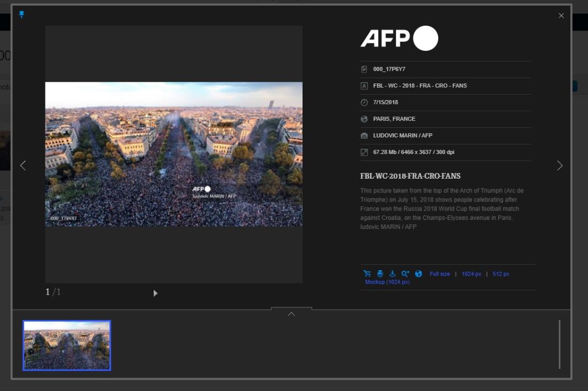
Task: Click the similar search magnifier icon
Action: click(405, 273)
